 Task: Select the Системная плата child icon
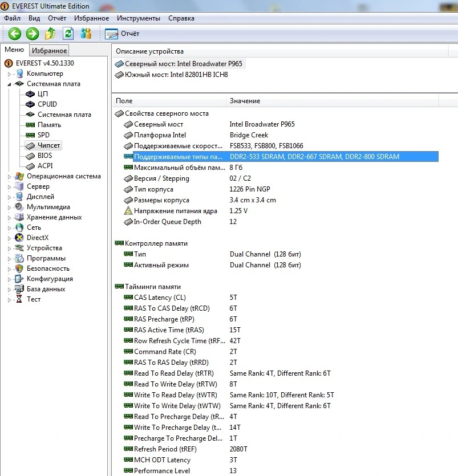(x=30, y=115)
